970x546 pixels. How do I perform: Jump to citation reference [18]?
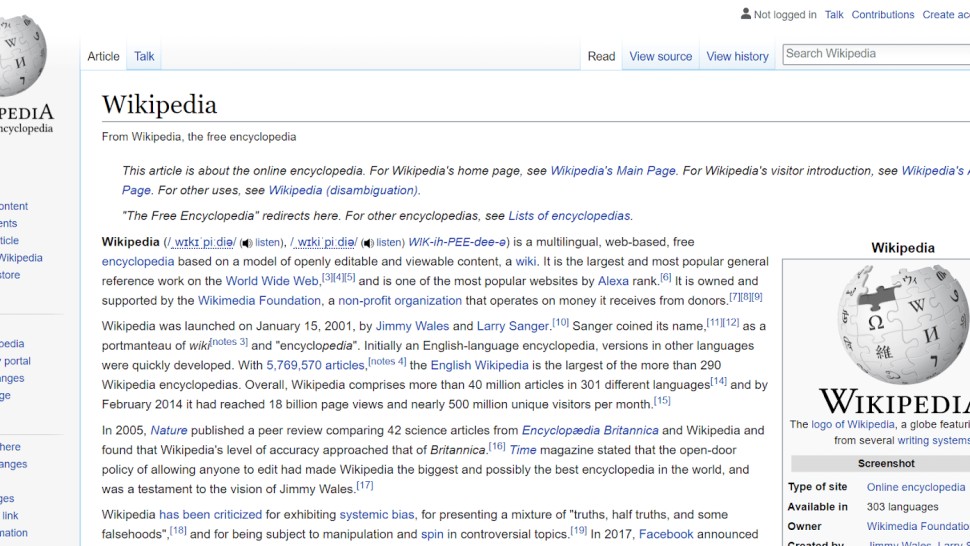tap(178, 531)
